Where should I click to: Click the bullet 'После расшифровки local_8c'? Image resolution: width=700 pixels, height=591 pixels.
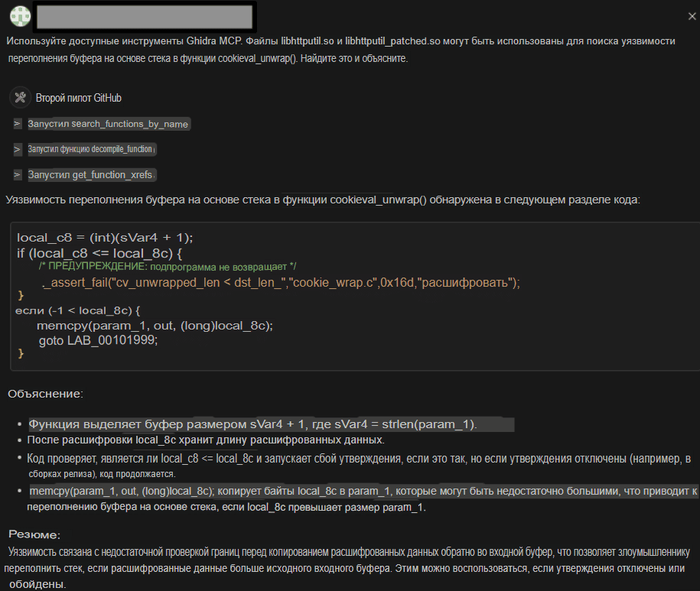(206, 440)
